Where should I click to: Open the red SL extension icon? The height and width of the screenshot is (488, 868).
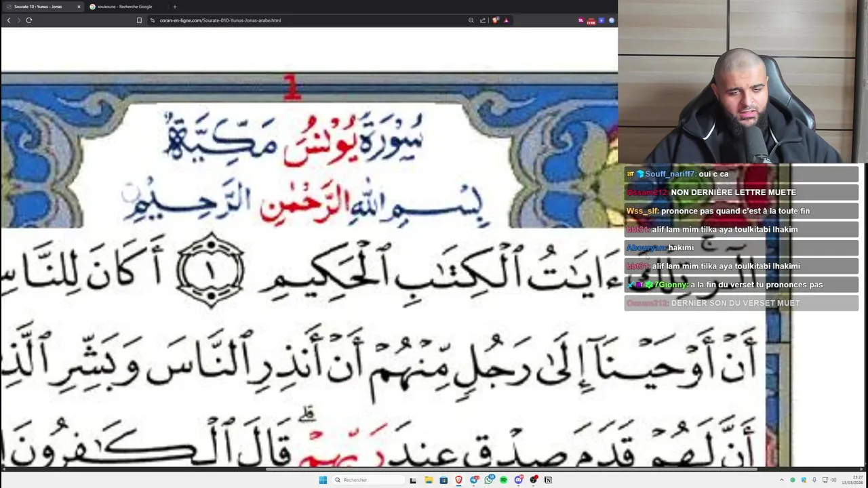coord(581,20)
